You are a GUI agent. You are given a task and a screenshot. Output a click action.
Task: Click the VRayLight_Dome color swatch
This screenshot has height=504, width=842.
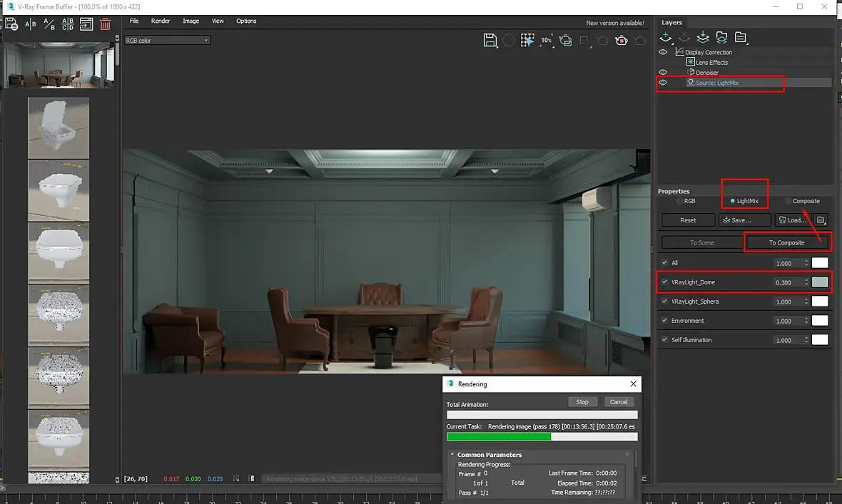(820, 282)
